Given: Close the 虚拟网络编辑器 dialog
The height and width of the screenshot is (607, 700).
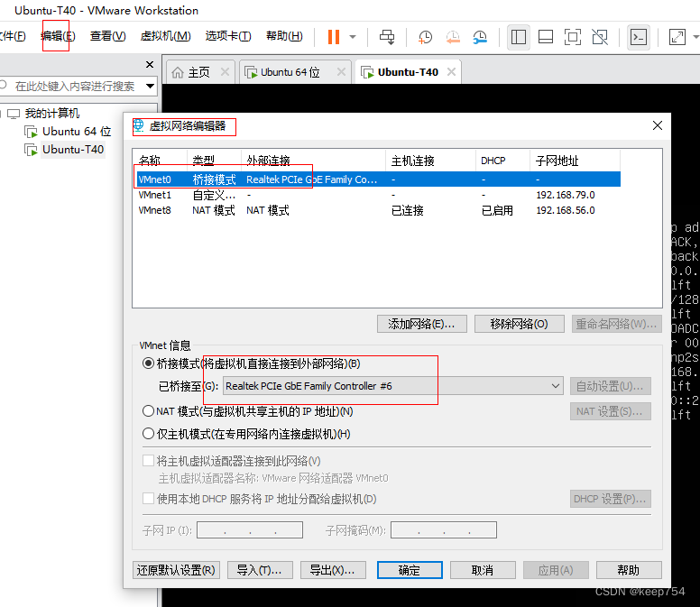Looking at the screenshot, I should 657,125.
